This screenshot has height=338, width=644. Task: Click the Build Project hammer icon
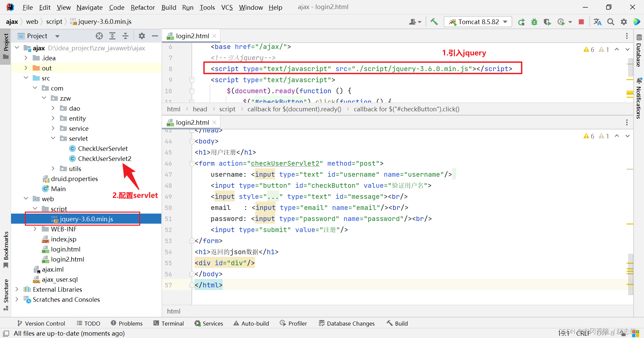click(434, 22)
